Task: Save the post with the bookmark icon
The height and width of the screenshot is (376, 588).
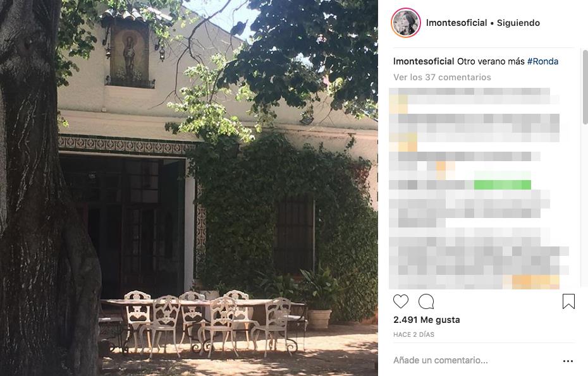Action: (x=568, y=301)
